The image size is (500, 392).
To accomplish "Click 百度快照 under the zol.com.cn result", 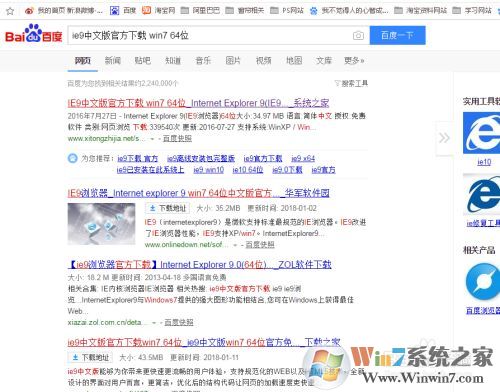I will pyautogui.click(x=179, y=323).
